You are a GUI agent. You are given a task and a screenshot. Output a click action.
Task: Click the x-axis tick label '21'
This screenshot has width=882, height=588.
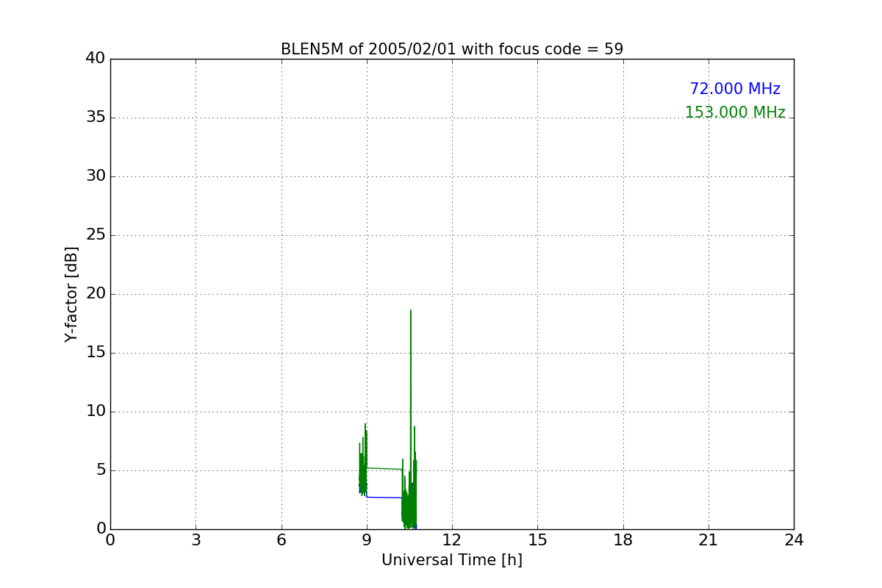click(x=709, y=540)
